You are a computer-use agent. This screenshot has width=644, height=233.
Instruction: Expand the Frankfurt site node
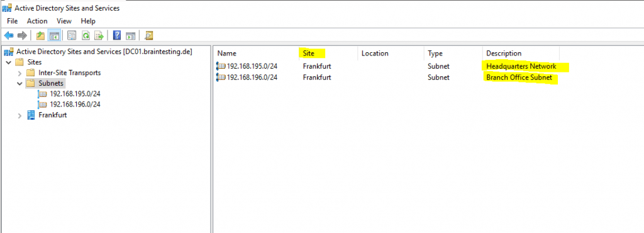click(x=19, y=115)
